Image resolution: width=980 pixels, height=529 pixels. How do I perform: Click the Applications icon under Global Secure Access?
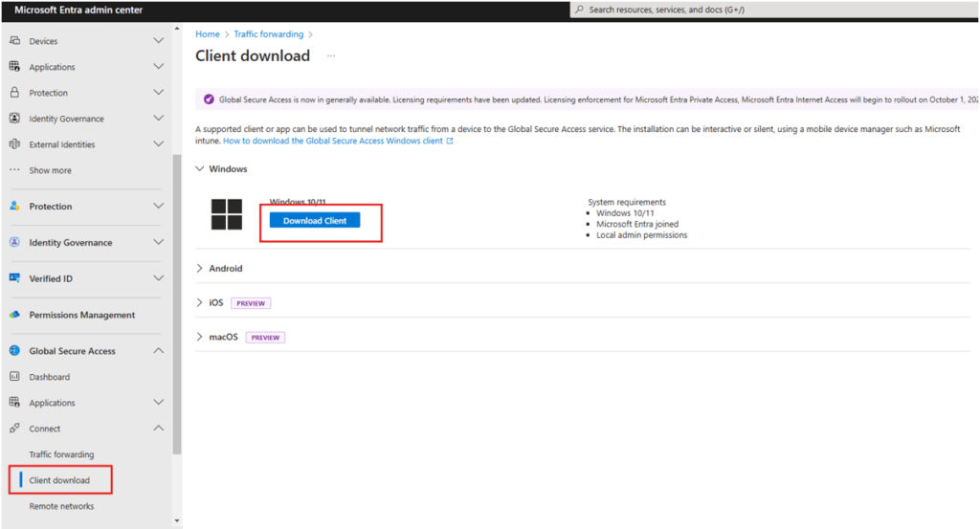14,402
